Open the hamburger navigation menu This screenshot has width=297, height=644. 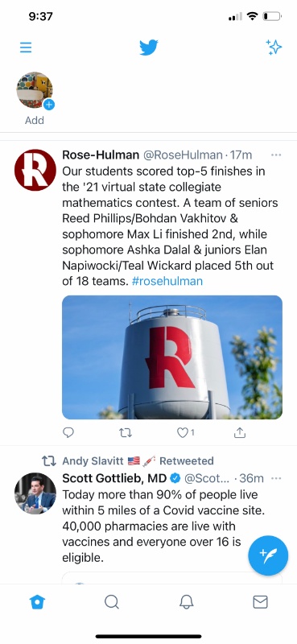pyautogui.click(x=26, y=47)
